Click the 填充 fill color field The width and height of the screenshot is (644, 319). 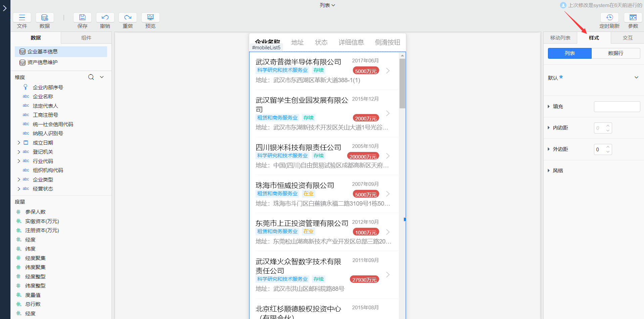coord(616,106)
